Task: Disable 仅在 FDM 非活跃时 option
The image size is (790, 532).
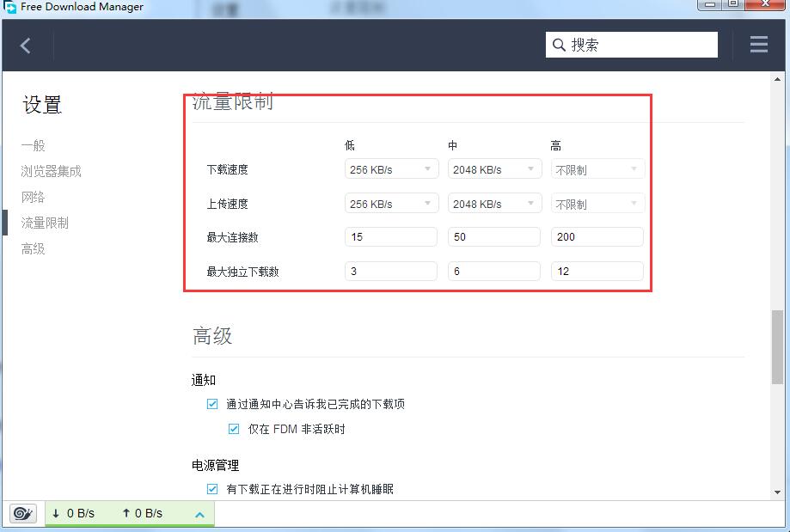Action: click(x=233, y=428)
